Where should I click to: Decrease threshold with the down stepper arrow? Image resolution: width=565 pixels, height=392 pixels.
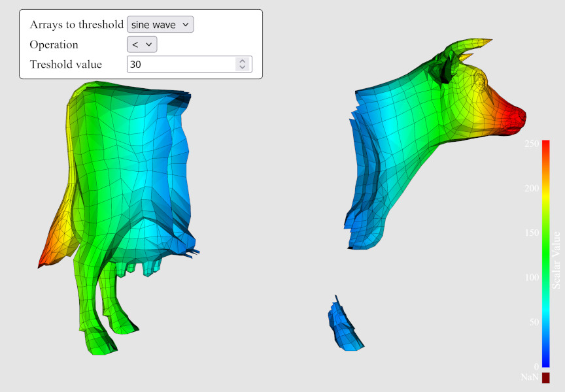(243, 67)
